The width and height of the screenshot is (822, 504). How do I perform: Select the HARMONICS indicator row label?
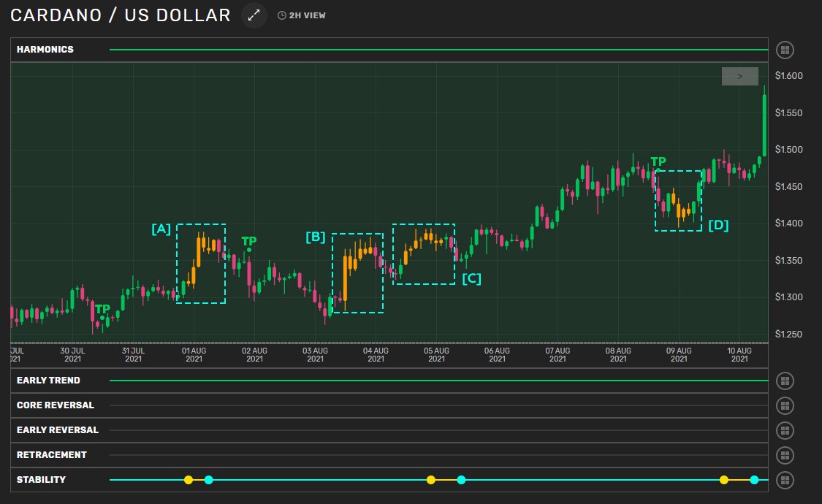45,49
